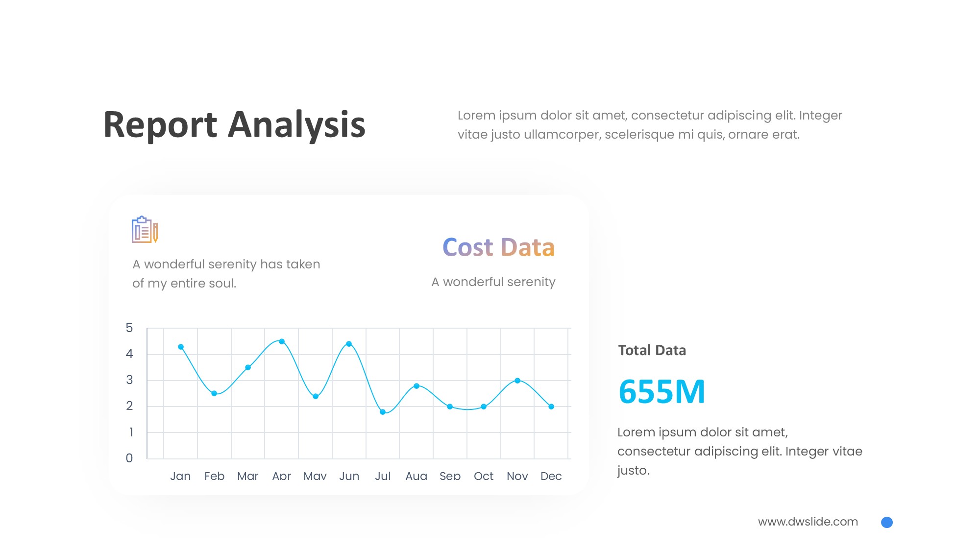
Task: Select the Lorem ipsum header paragraph
Action: point(649,125)
